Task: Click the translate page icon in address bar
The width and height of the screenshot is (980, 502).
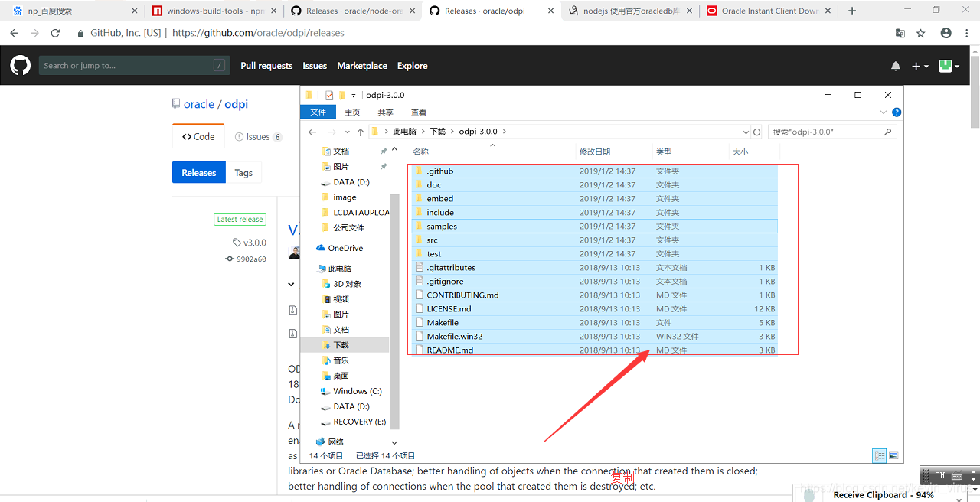Action: [900, 33]
